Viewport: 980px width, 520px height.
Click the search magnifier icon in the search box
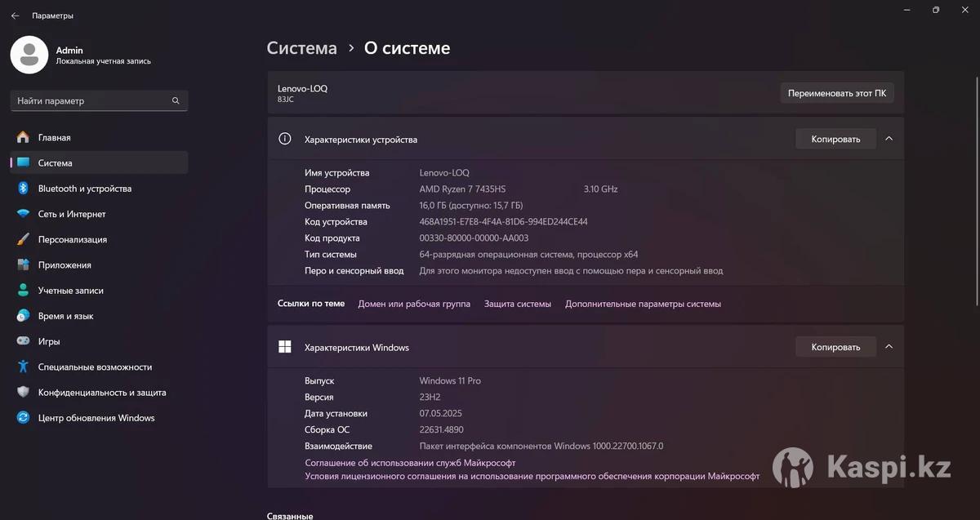176,101
